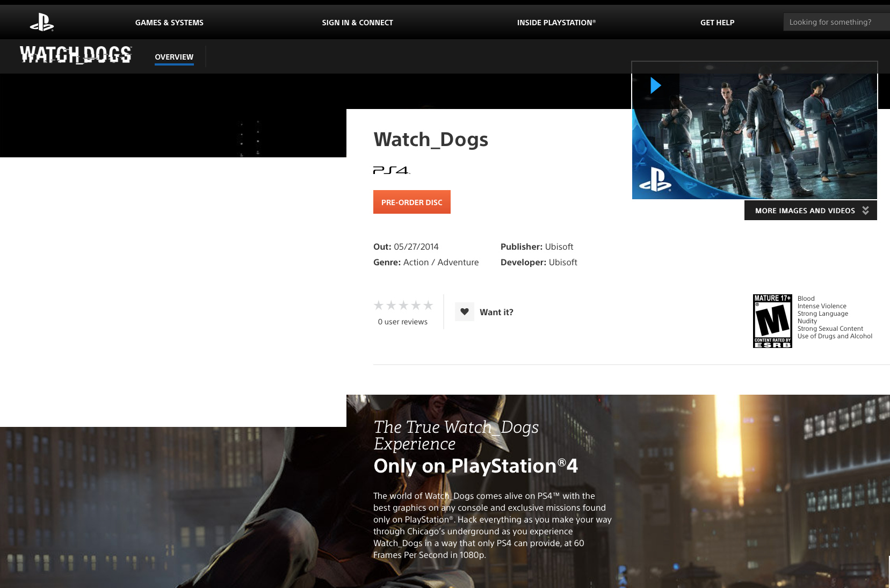Screen dimensions: 890x588
Task: Select the 'Genre: Action / Adventure' text
Action: point(426,262)
